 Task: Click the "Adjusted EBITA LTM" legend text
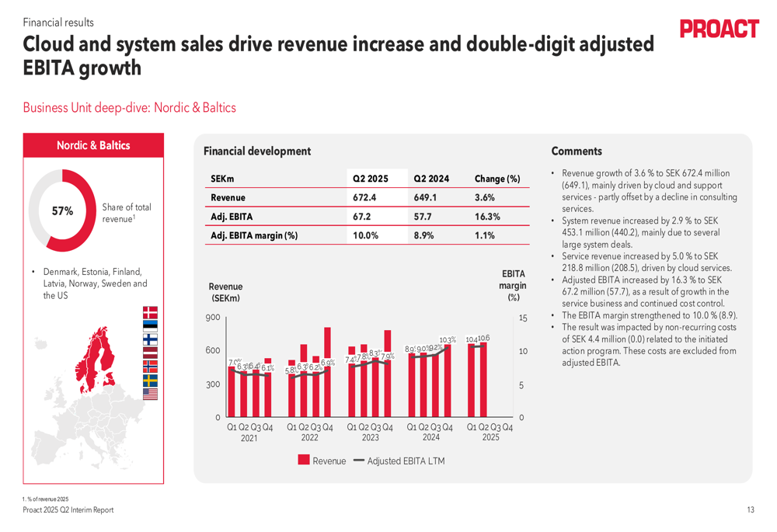click(x=406, y=461)
